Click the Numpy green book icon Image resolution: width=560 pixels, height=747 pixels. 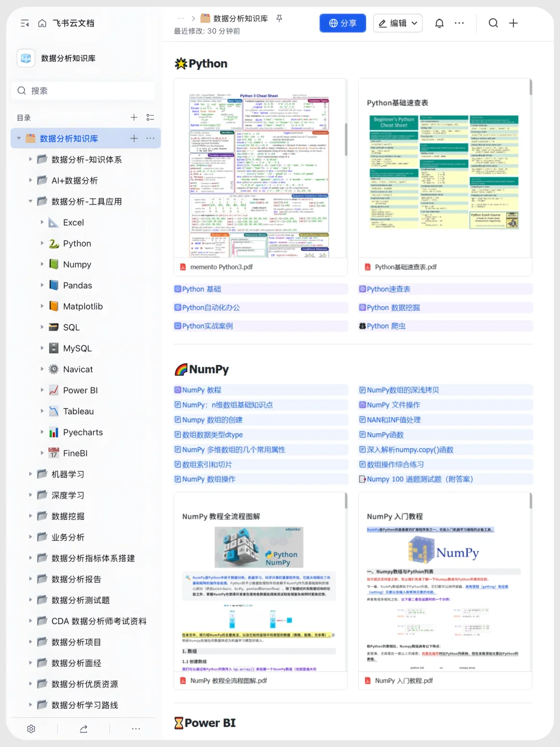coord(53,265)
